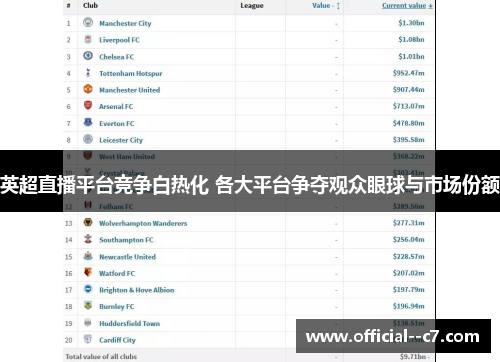This screenshot has height=362, width=500.
Task: Click the Club column header
Action: coord(90,5)
